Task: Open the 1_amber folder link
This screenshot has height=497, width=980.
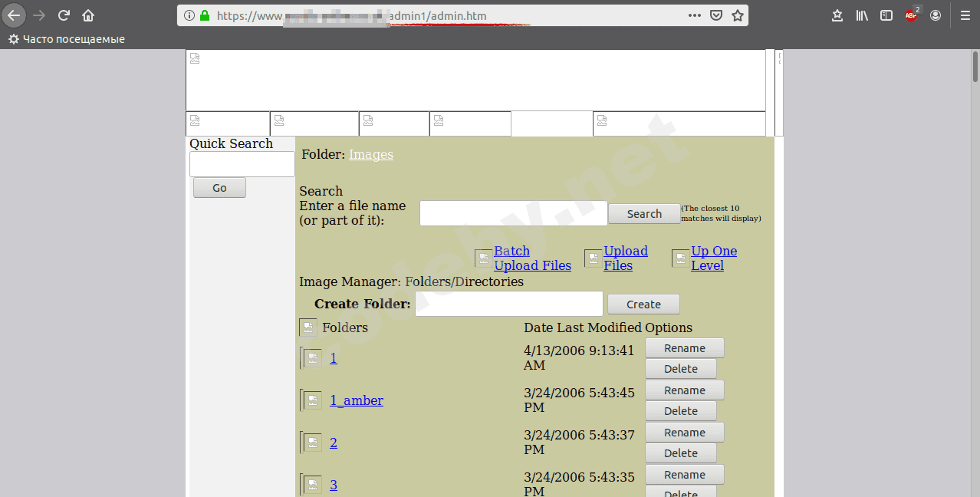Action: coord(357,400)
